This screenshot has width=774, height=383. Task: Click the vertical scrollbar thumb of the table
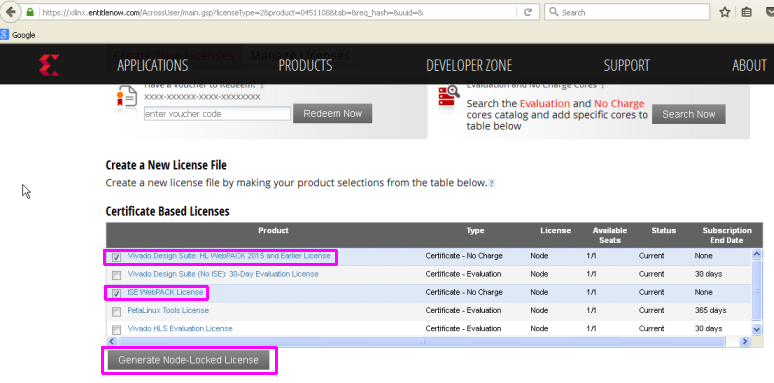[x=756, y=291]
